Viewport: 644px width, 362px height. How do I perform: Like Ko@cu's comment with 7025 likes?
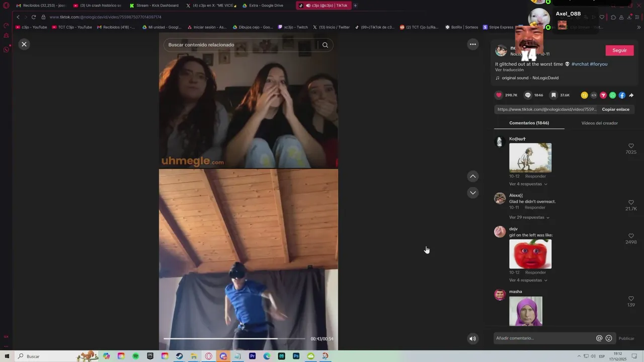631,146
